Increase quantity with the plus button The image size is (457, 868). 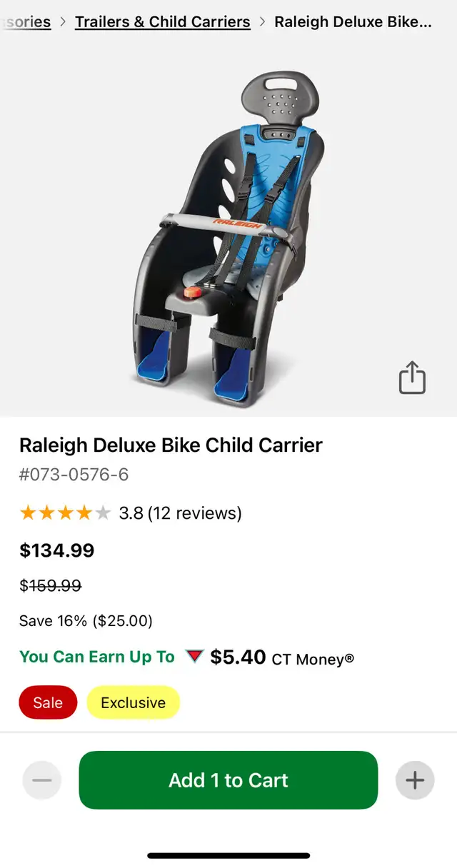tap(415, 780)
